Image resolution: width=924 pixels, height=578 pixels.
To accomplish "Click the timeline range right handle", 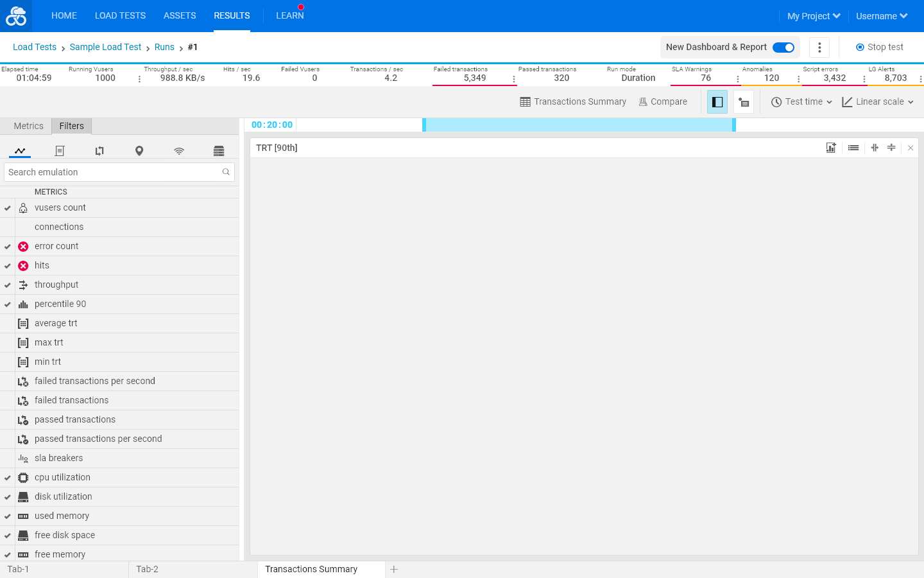I will (x=734, y=125).
